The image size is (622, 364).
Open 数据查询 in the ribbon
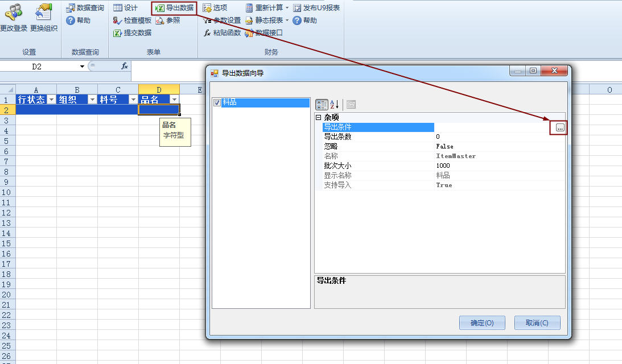85,8
